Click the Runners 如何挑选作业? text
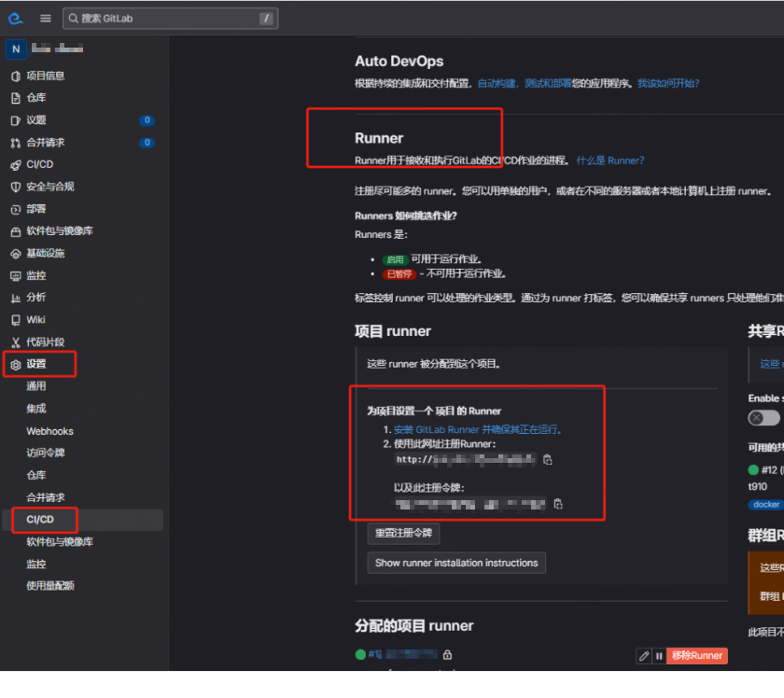Screen dimensions: 784x698 point(405,216)
